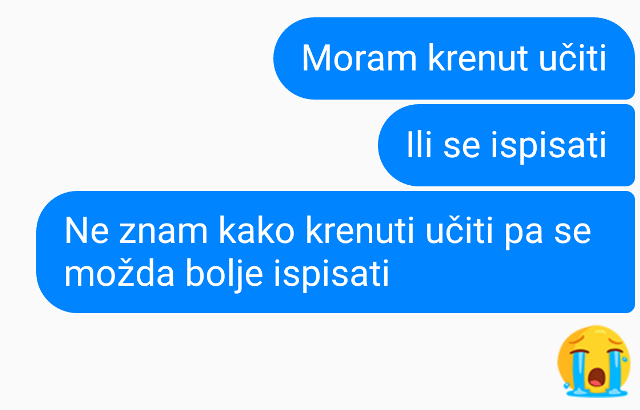Click the word "znam" in third message

[163, 233]
